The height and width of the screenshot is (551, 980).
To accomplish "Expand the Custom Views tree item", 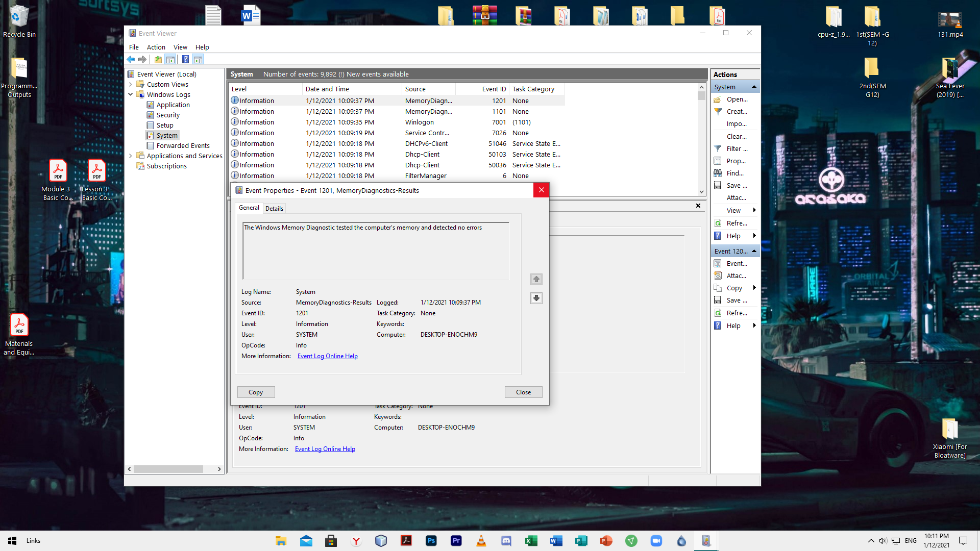I will pos(131,84).
